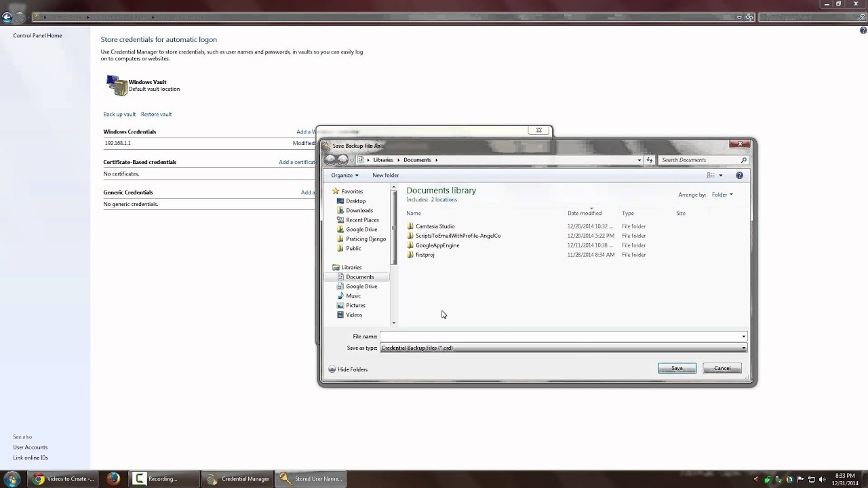This screenshot has height=488, width=868.
Task: Click the refresh icon beside address bar
Action: 650,160
